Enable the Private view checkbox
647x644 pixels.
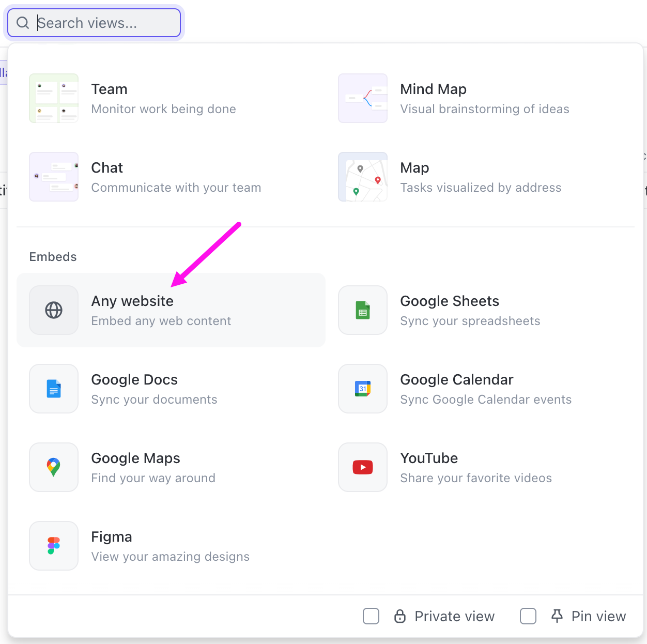pyautogui.click(x=371, y=616)
